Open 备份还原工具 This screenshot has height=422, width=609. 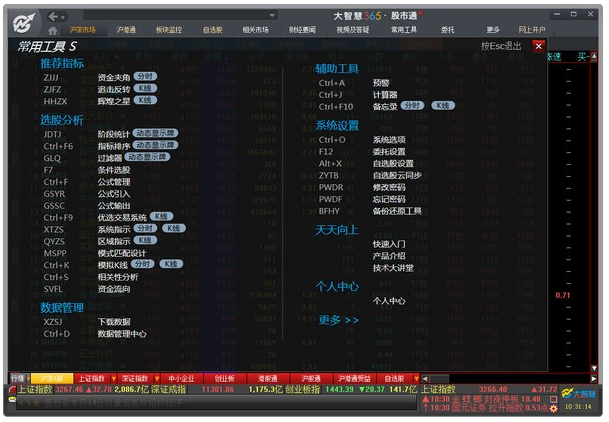tap(397, 211)
